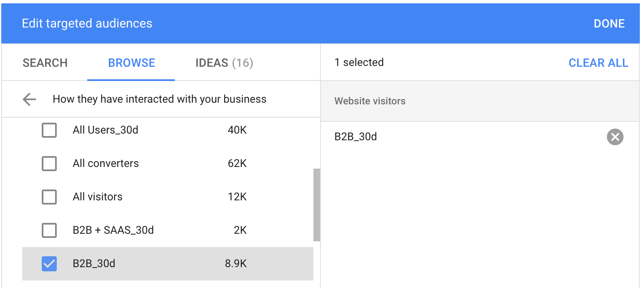
Task: Click CLEAR ALL link
Action: tap(598, 63)
